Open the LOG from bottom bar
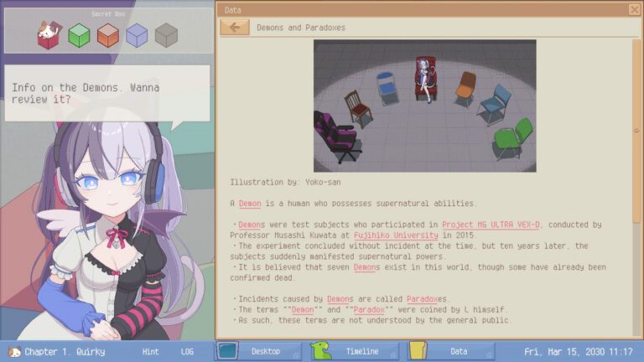The width and height of the screenshot is (644, 362). click(x=188, y=352)
